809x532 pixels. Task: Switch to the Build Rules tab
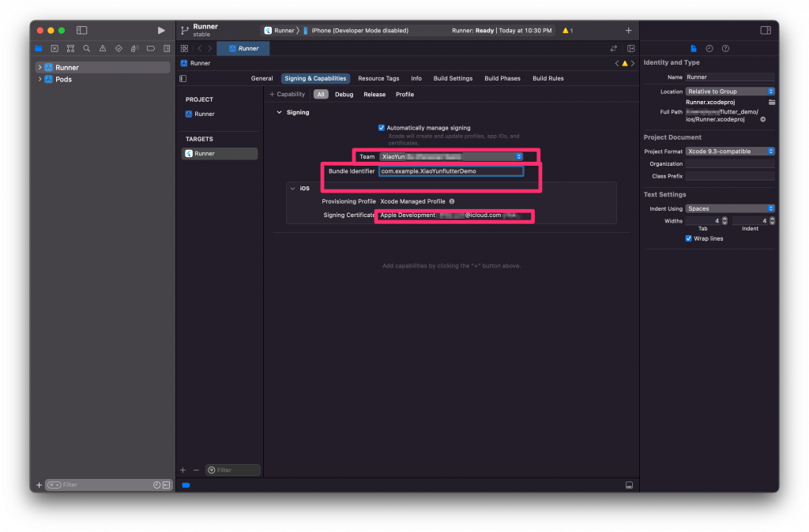[548, 78]
